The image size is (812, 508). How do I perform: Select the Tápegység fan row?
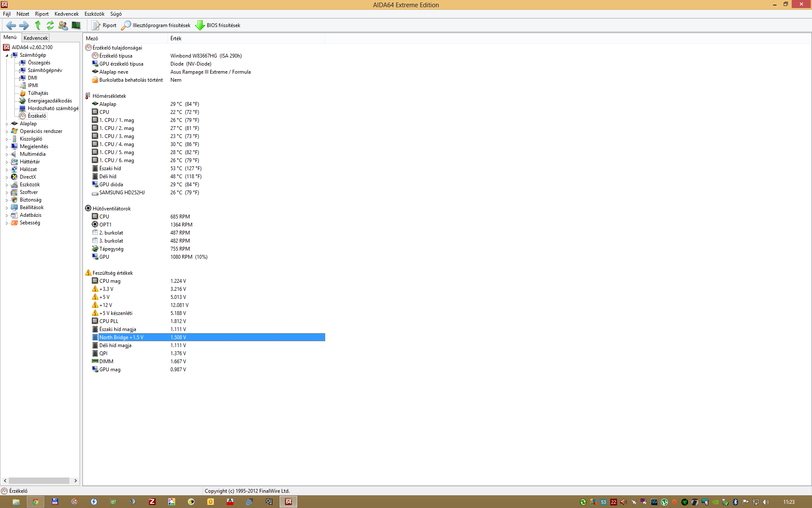pos(205,249)
